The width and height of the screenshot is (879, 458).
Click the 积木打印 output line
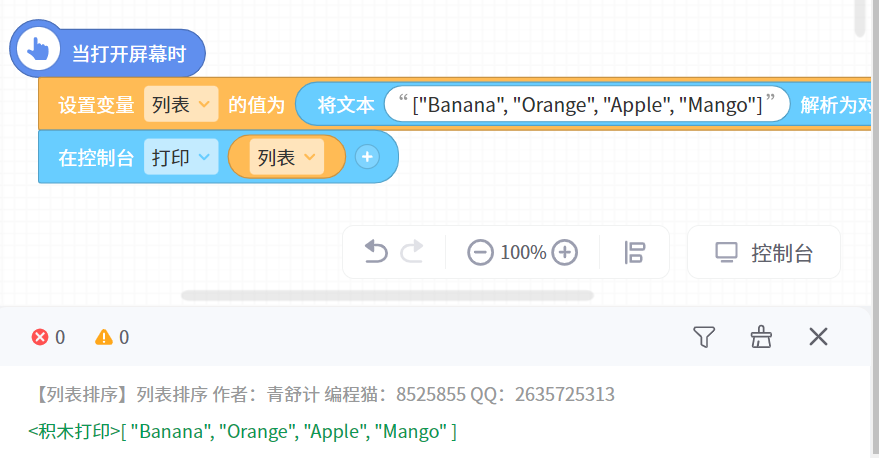[243, 432]
